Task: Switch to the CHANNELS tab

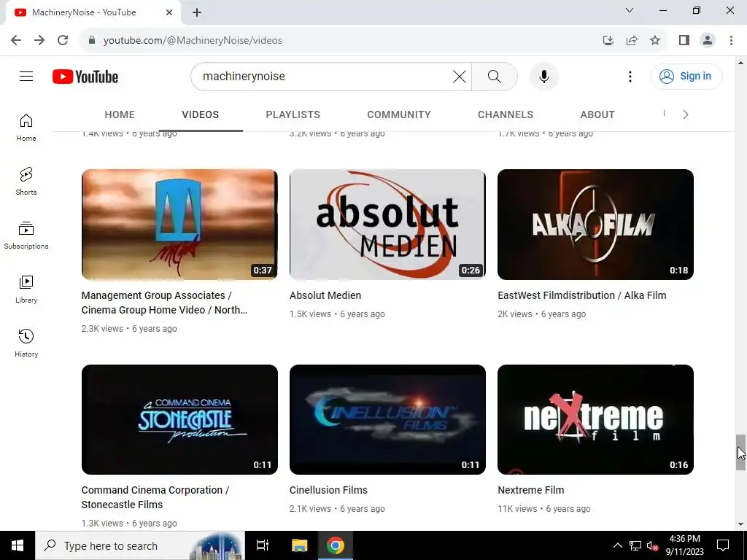Action: click(506, 114)
